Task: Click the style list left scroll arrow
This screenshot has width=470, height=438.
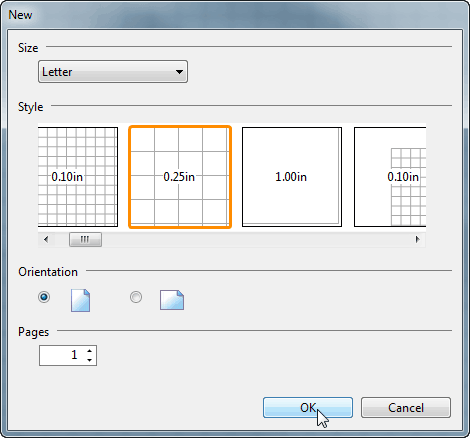Action: pyautogui.click(x=46, y=239)
